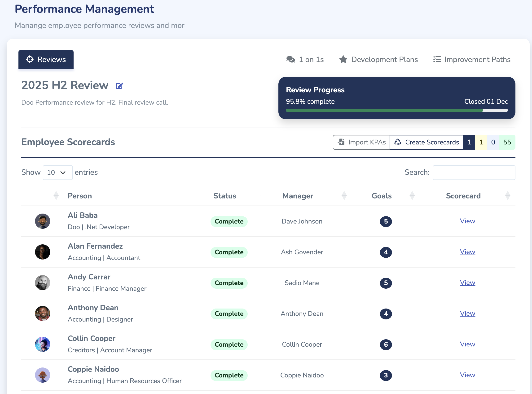532x394 pixels.
Task: Click the light blue count badge showing 0
Action: (493, 142)
